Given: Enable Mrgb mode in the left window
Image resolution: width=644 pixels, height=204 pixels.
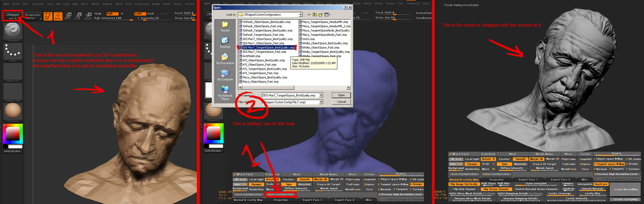Looking at the screenshot, I should (x=98, y=14).
